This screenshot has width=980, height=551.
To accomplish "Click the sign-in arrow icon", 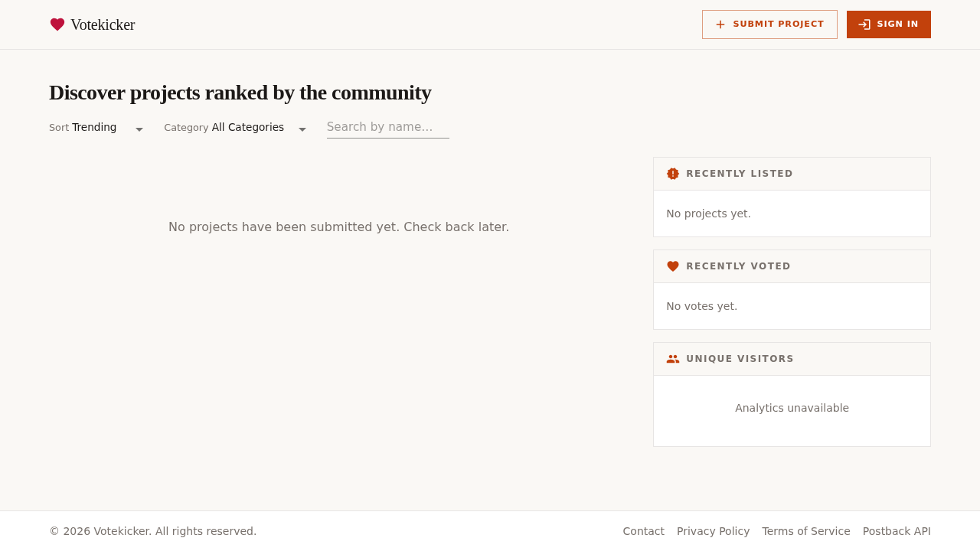I will pos(864,24).
